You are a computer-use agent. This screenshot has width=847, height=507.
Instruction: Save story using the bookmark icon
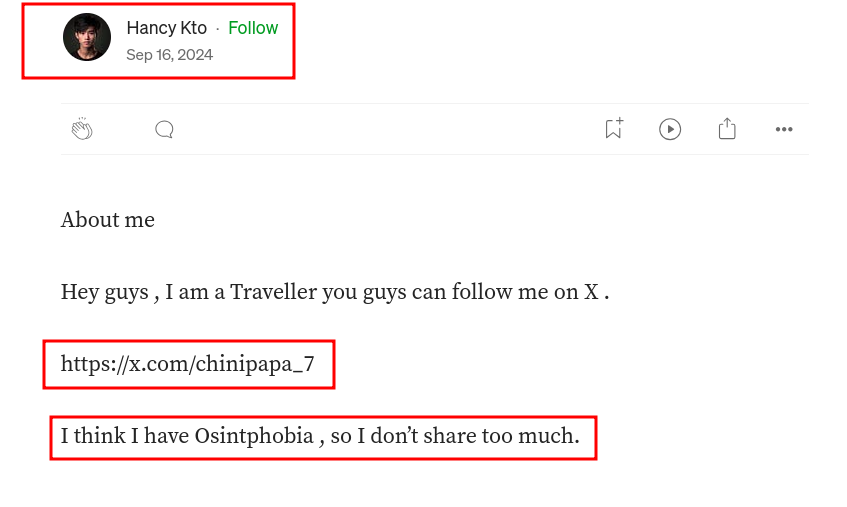tap(613, 129)
